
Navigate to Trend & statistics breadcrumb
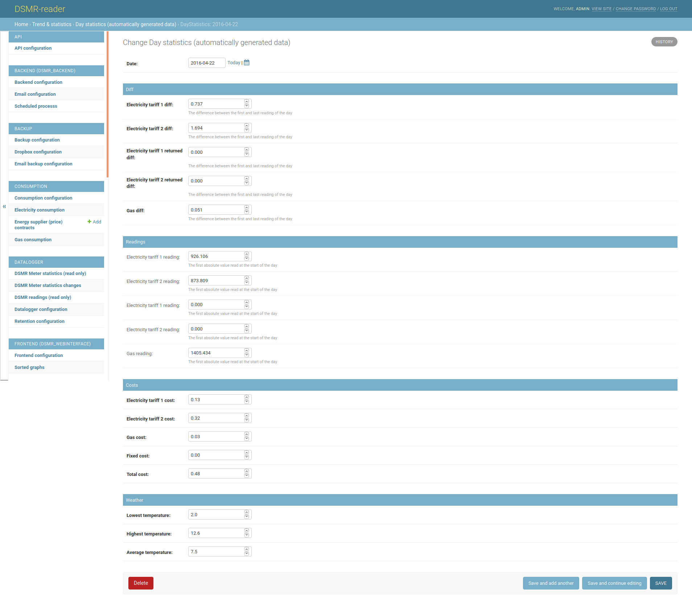coord(52,24)
